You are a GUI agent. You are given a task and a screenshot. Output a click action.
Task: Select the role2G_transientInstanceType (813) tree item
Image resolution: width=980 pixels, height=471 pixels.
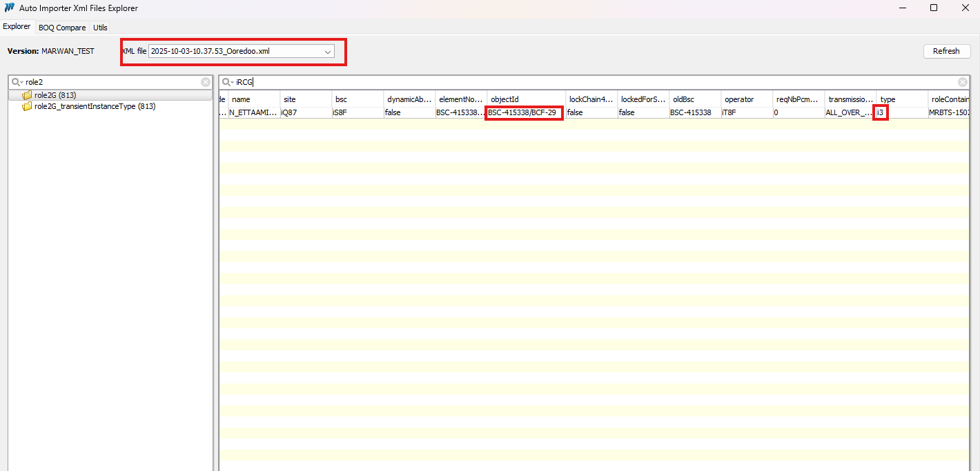click(x=95, y=106)
